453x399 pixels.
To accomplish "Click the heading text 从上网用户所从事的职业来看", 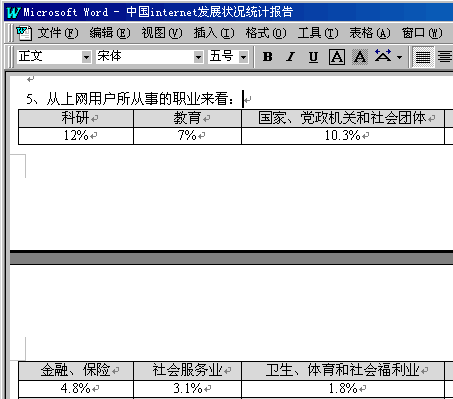I will [137, 99].
